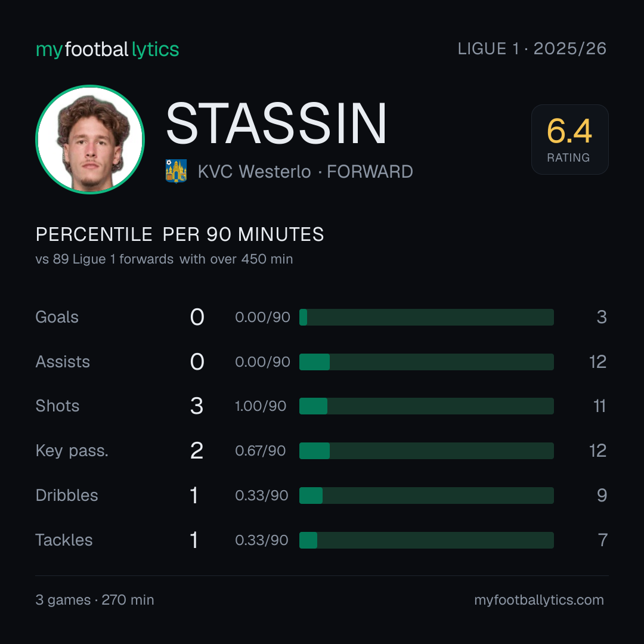Click the Tackles percentile number 7
The width and height of the screenshot is (644, 644).
pyautogui.click(x=602, y=540)
